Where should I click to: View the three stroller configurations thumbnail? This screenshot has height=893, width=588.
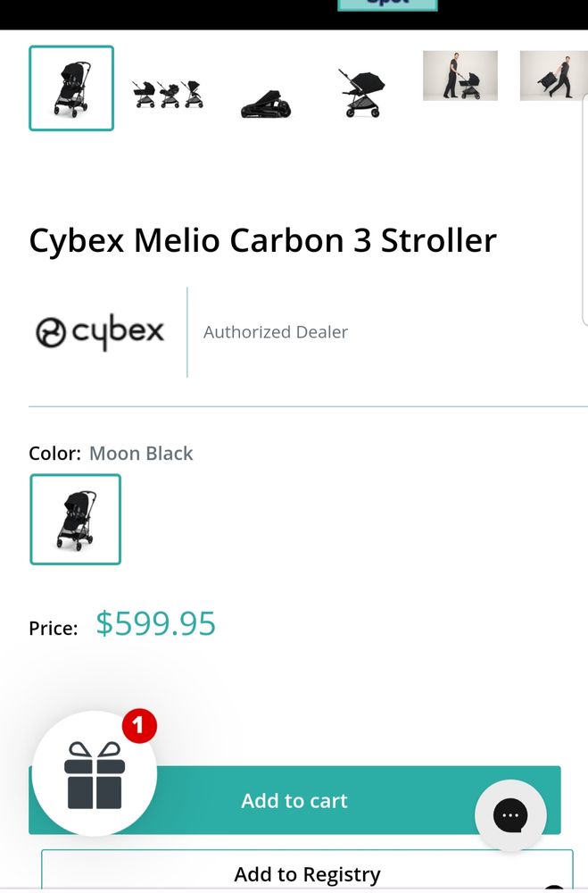[168, 93]
